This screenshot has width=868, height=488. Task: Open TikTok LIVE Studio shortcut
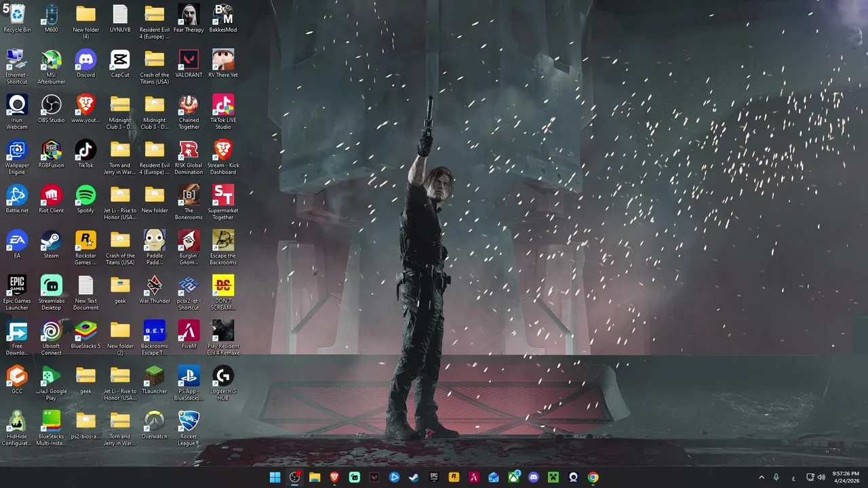[x=223, y=112]
